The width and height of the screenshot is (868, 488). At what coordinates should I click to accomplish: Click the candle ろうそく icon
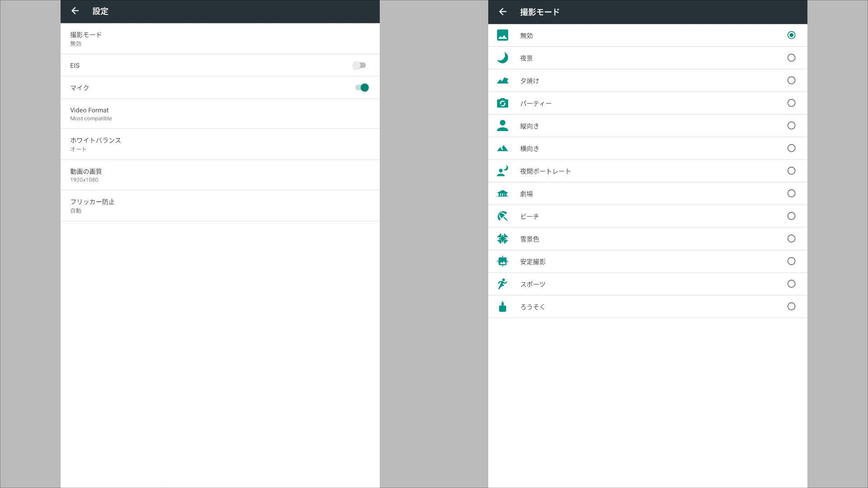click(x=502, y=306)
